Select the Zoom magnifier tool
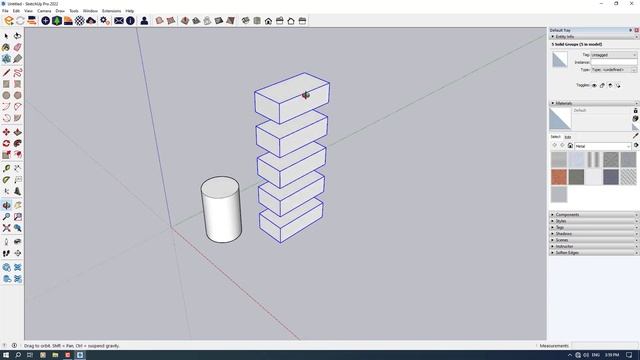Screen dimensions: 640x360 [6, 217]
